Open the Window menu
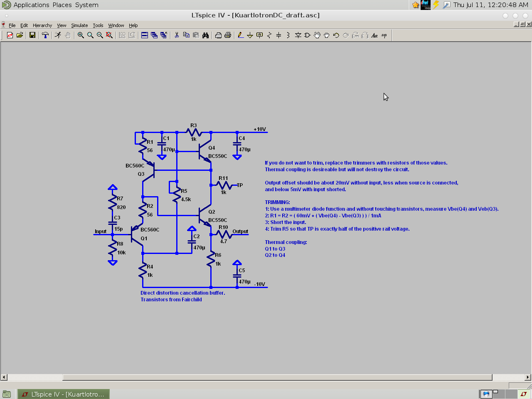 pyautogui.click(x=116, y=25)
